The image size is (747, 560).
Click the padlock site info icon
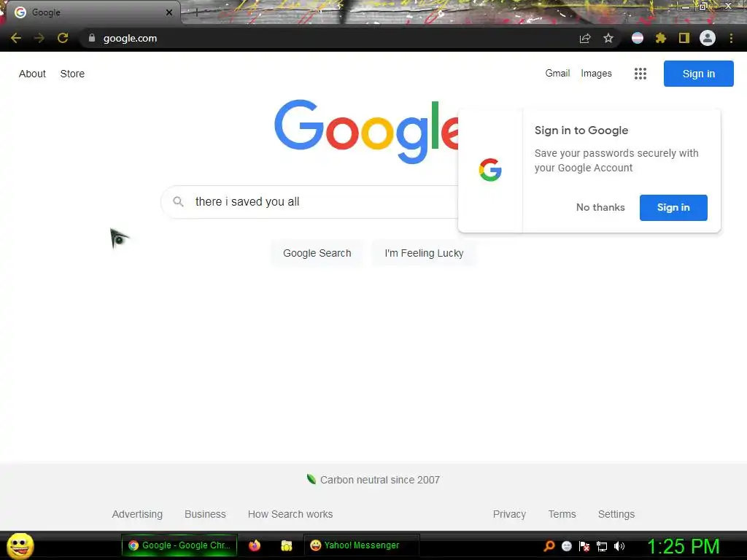(x=92, y=38)
